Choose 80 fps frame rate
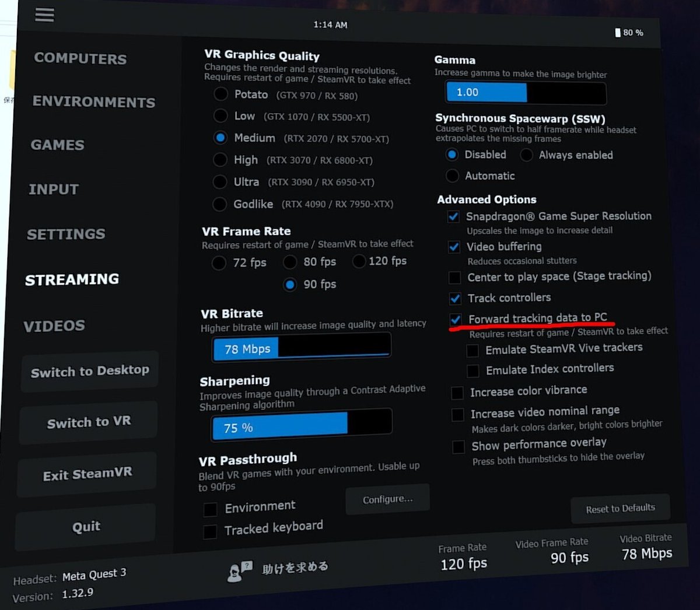 click(290, 262)
